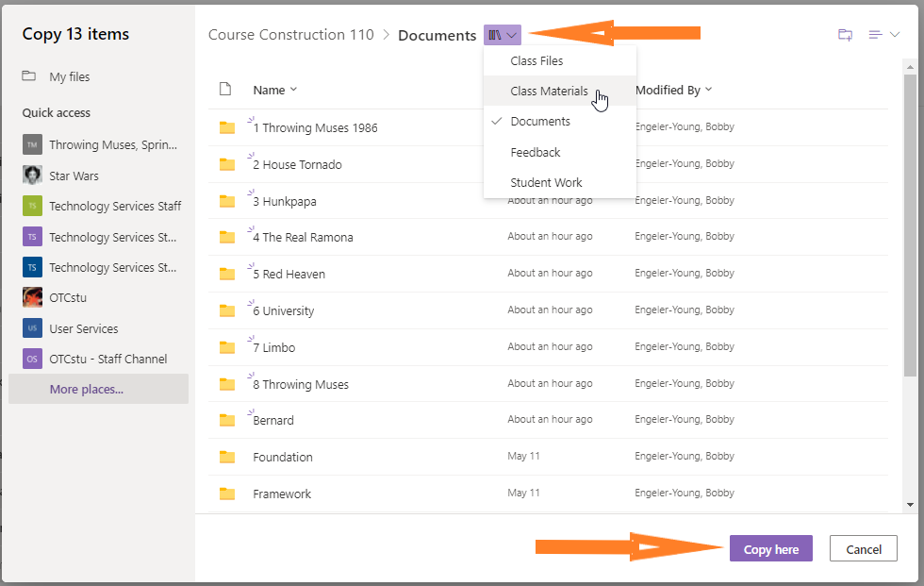Viewport: 924px width, 586px height.
Task: Click the Documents breadcrumb title
Action: tap(437, 35)
